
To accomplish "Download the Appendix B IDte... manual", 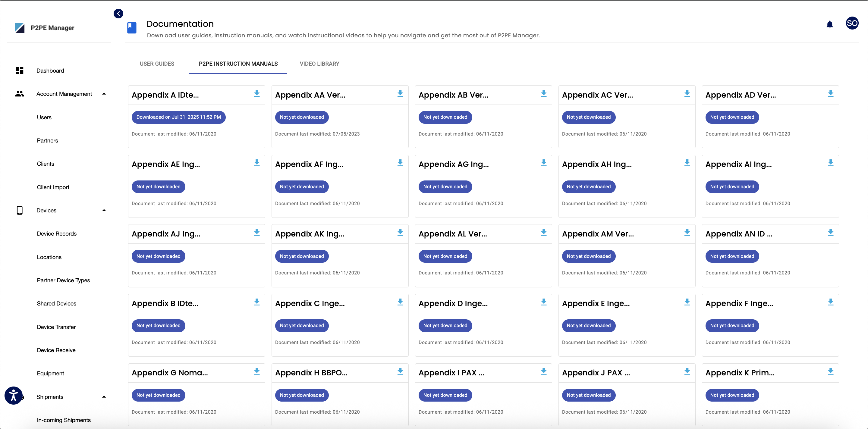I will 257,302.
